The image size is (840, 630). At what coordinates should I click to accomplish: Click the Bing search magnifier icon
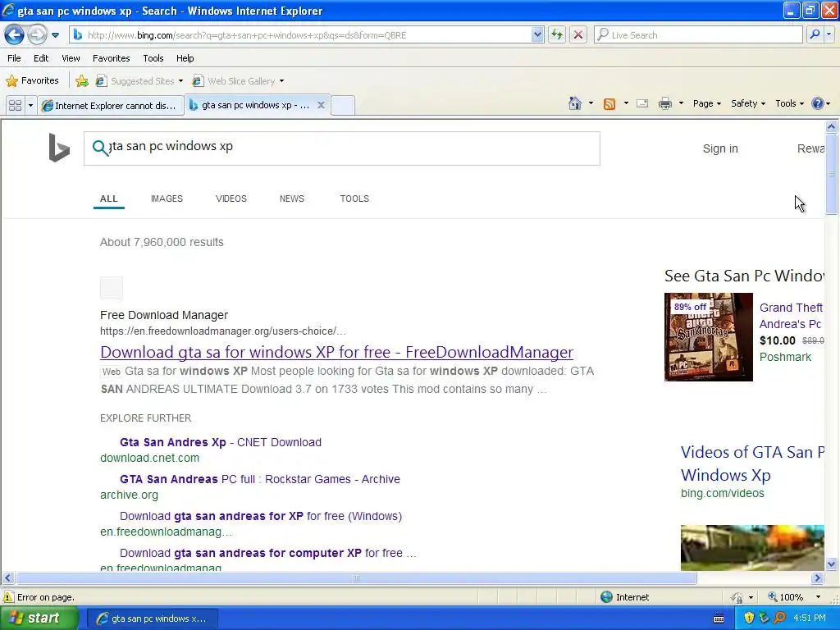100,148
